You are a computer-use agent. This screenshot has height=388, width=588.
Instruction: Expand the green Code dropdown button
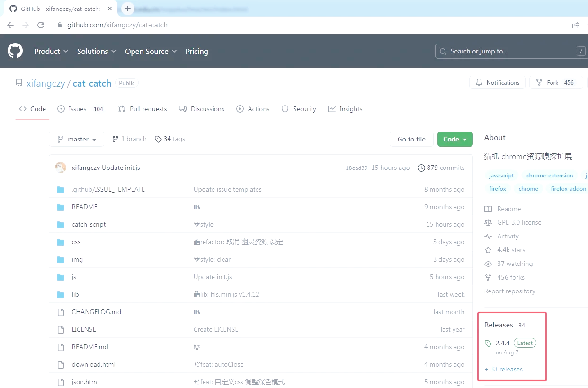455,139
